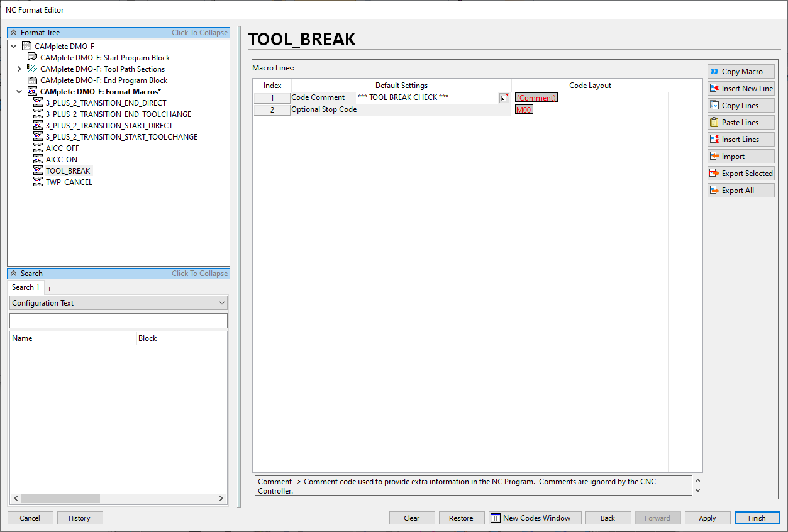Click the TWP_CANCEL macro icon

coord(38,182)
